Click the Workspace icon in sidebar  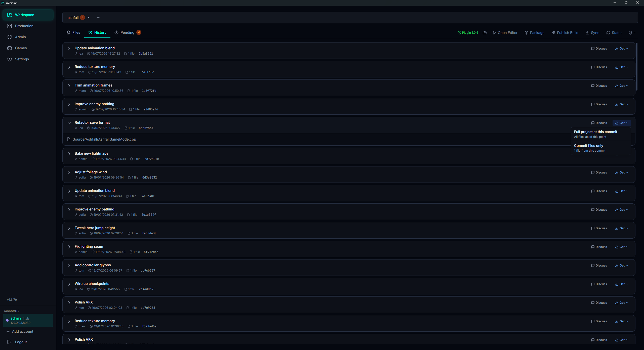coord(10,15)
